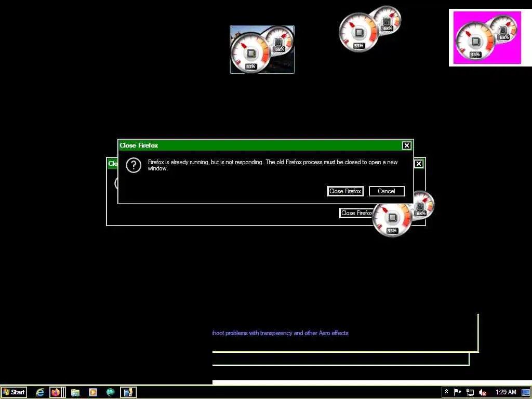Click Cancel in the Close Firefox dialog
Image resolution: width=532 pixels, height=399 pixels.
click(387, 191)
